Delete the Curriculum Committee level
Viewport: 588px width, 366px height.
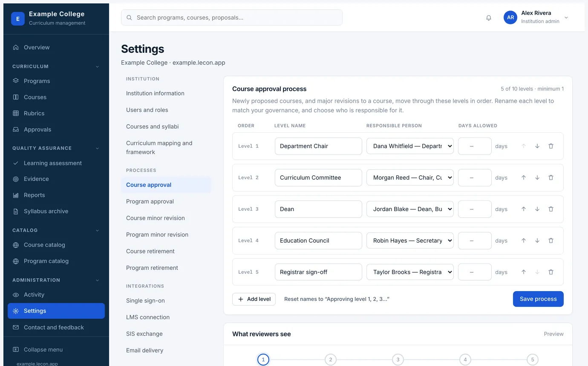point(551,177)
